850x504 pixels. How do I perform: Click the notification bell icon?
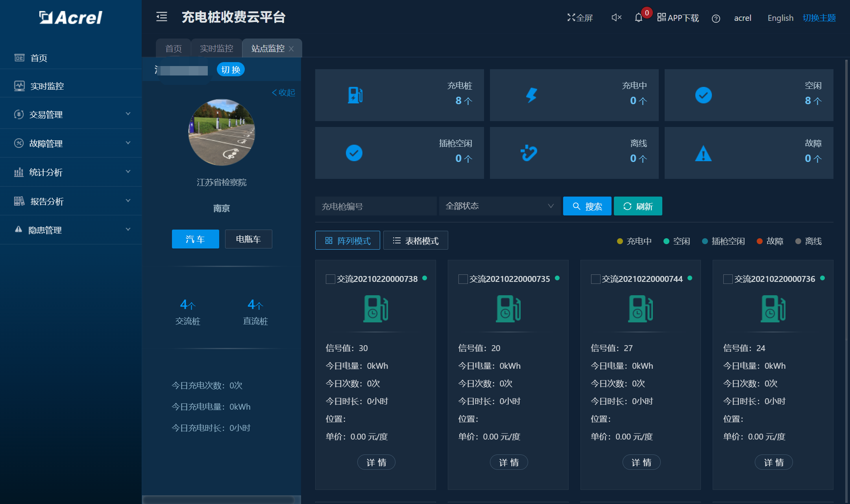point(638,18)
